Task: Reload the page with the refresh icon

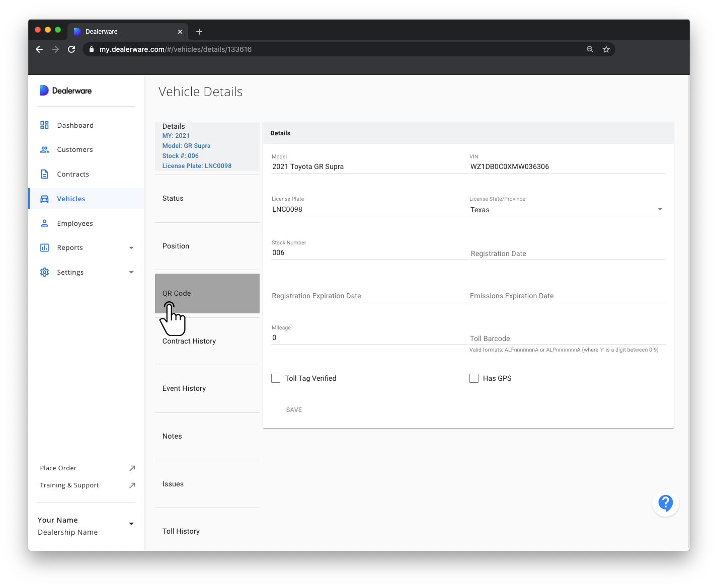Action: 71,49
